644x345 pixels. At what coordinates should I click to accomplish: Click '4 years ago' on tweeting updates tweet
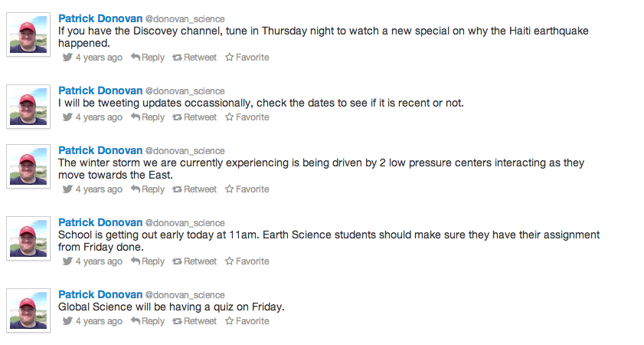coord(98,117)
